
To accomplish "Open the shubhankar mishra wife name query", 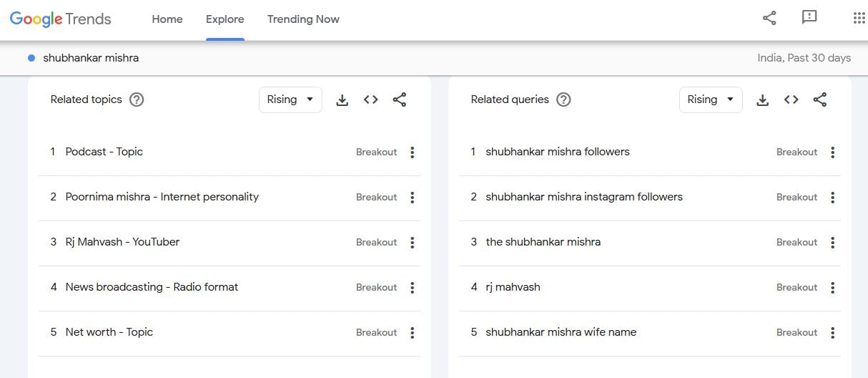I will click(x=561, y=332).
